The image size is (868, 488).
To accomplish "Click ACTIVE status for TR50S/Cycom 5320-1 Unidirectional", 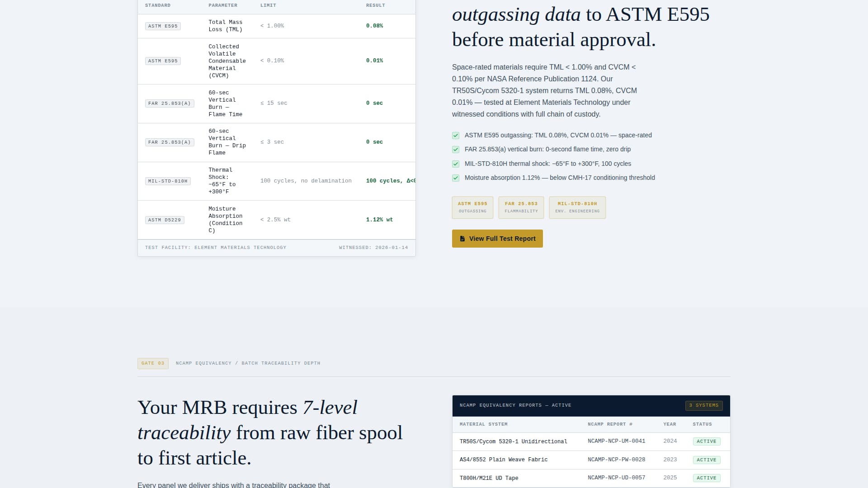I will 707,441.
